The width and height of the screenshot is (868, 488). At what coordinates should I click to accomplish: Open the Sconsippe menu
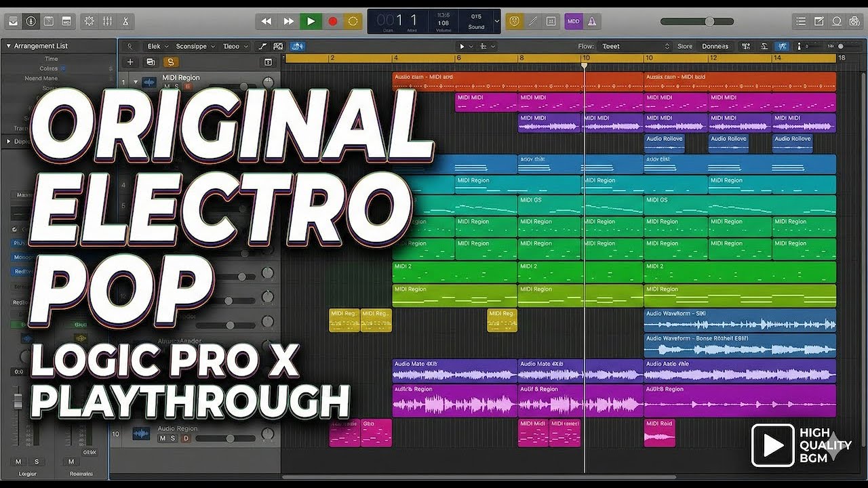(195, 46)
